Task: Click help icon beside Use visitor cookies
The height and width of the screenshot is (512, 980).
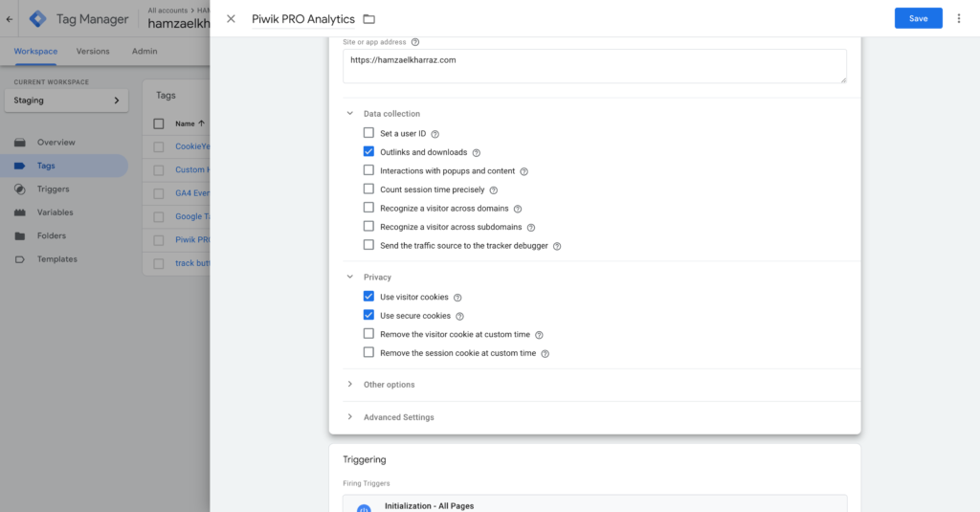Action: (457, 298)
